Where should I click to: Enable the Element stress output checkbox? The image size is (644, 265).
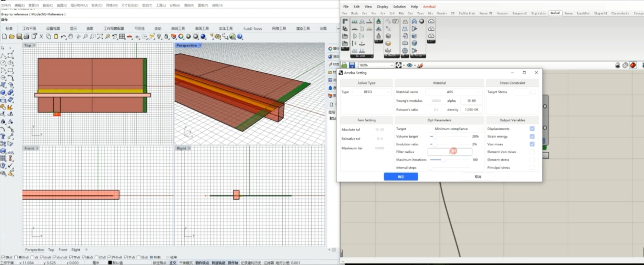[x=532, y=160]
